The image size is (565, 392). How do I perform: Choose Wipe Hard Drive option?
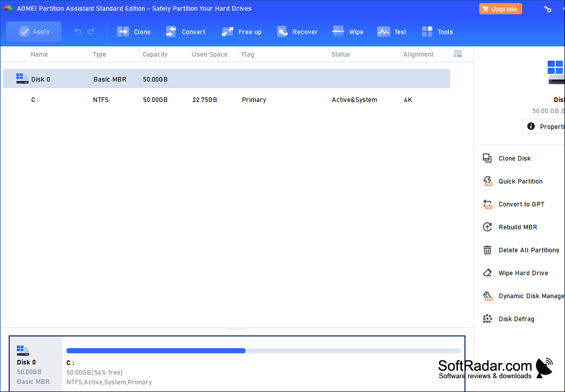(x=523, y=273)
